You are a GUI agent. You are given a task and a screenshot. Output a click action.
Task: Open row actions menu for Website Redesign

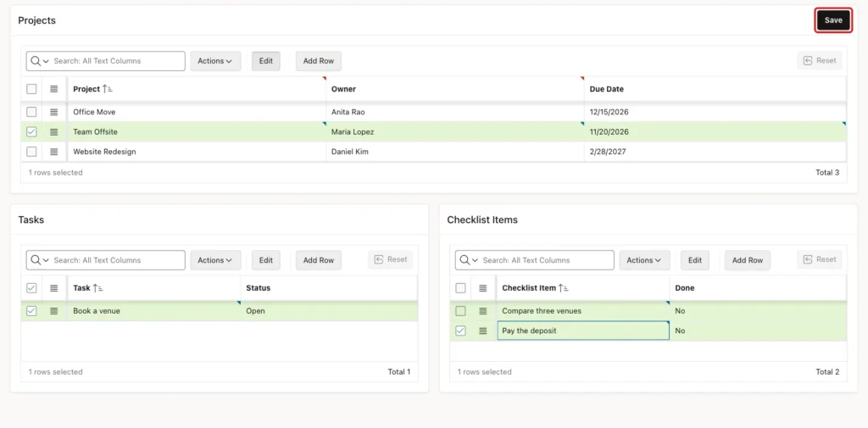coord(53,152)
